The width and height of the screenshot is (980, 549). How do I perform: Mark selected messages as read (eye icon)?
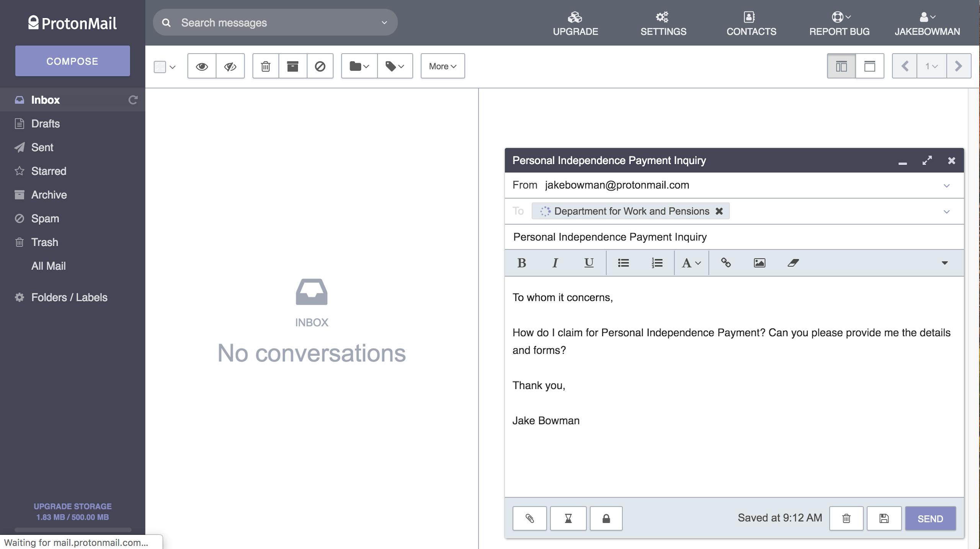click(x=202, y=66)
